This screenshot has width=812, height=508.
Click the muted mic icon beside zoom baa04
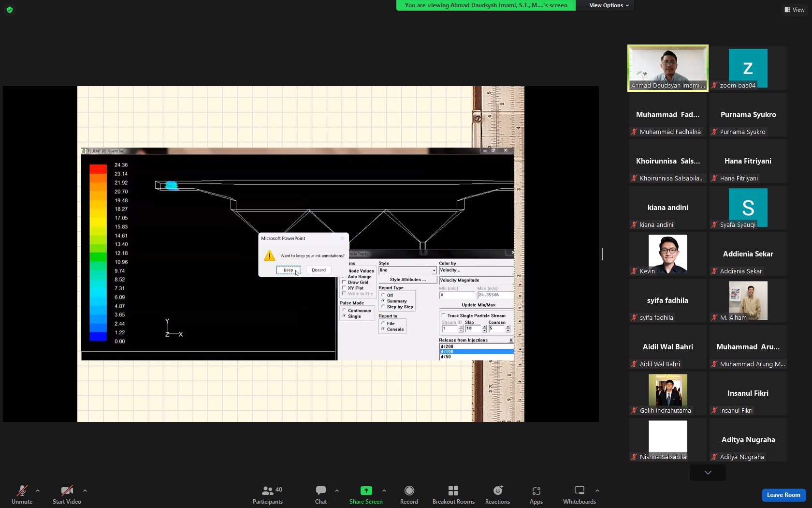click(x=714, y=85)
